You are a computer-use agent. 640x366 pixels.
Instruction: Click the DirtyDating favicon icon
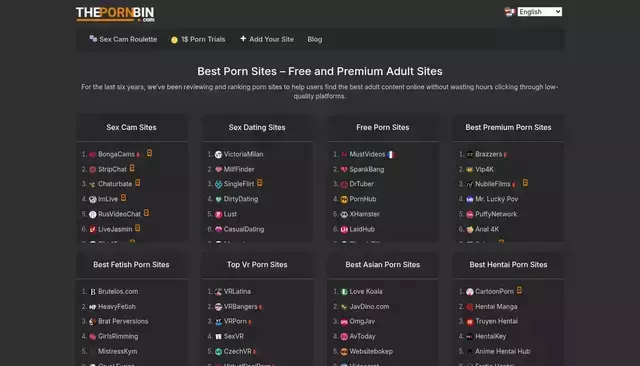[218, 199]
